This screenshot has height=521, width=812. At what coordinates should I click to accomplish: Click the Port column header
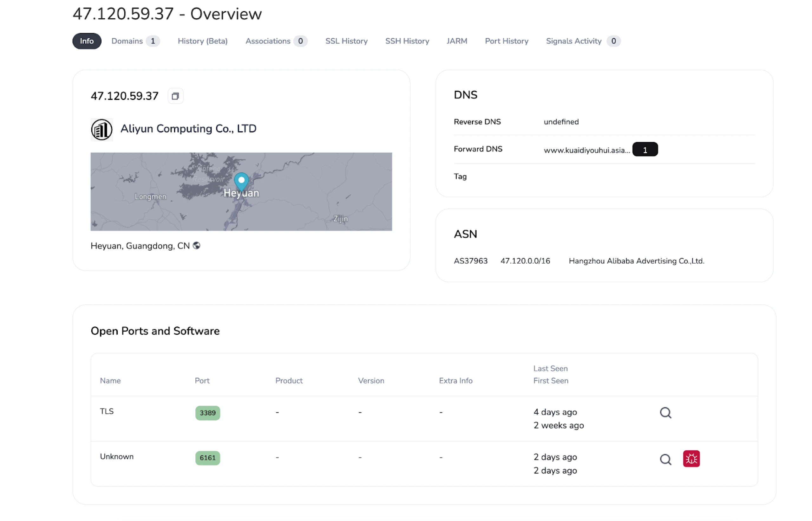[202, 381]
